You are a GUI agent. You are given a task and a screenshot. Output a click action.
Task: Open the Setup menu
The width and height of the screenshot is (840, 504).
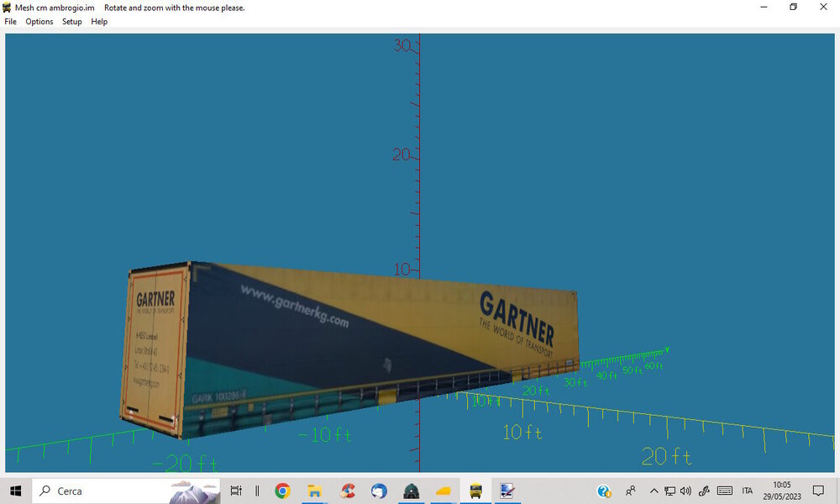pyautogui.click(x=71, y=22)
